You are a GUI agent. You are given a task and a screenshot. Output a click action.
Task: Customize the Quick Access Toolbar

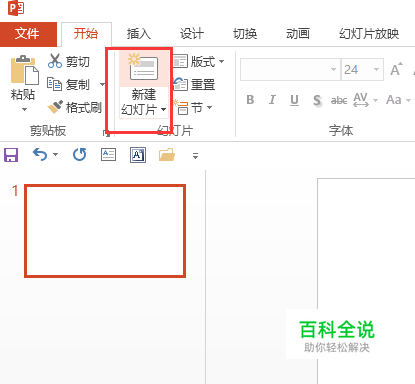195,156
